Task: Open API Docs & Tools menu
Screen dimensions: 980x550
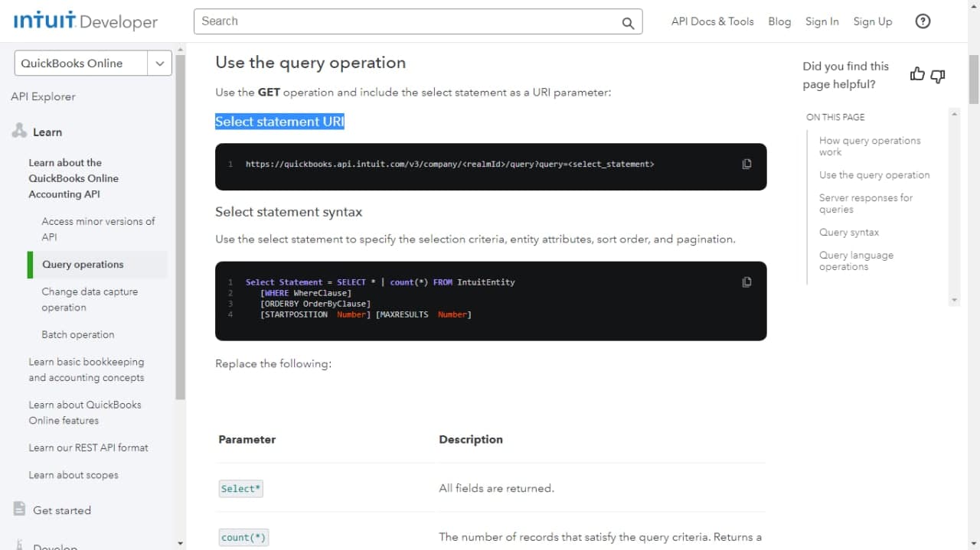Action: pos(713,21)
